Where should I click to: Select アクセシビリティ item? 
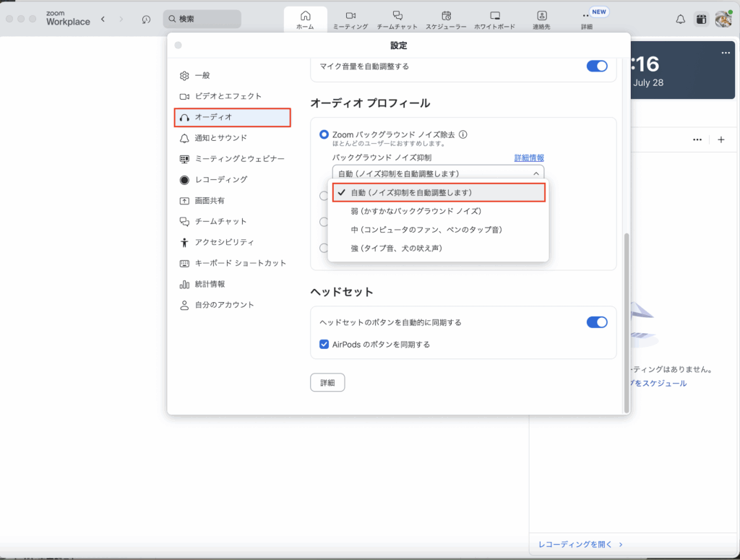pos(232,242)
